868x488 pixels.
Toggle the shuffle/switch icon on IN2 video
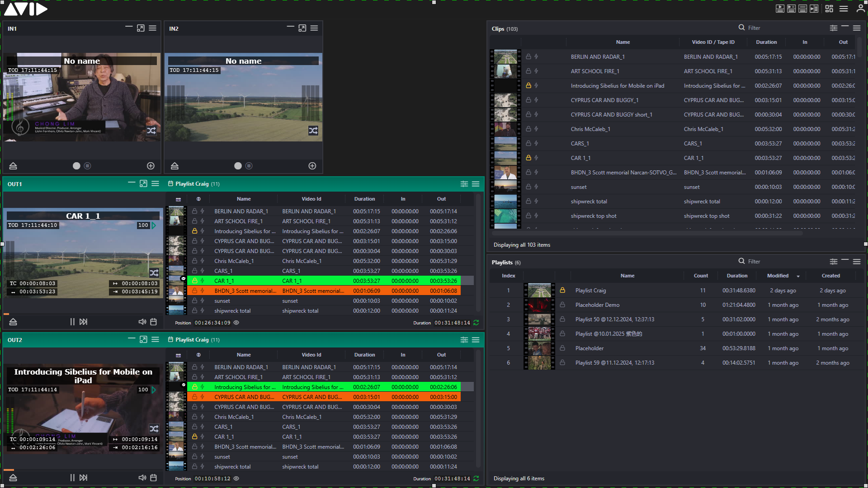pyautogui.click(x=313, y=131)
